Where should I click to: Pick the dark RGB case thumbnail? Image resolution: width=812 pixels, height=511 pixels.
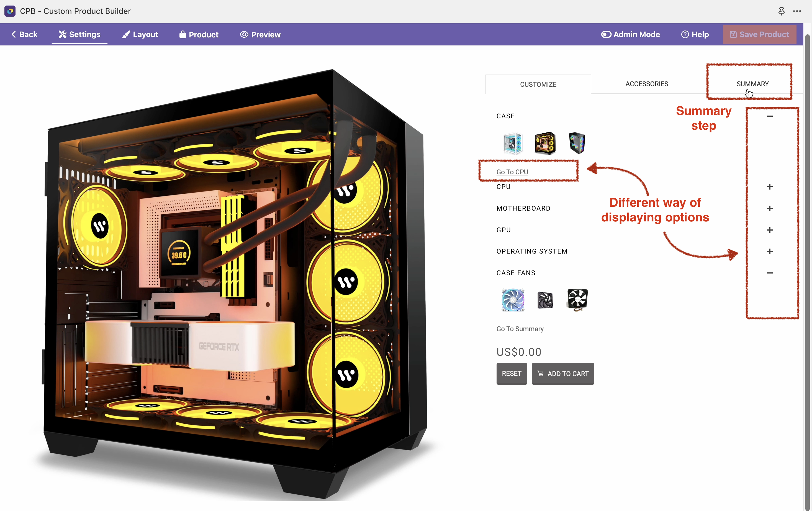(577, 143)
